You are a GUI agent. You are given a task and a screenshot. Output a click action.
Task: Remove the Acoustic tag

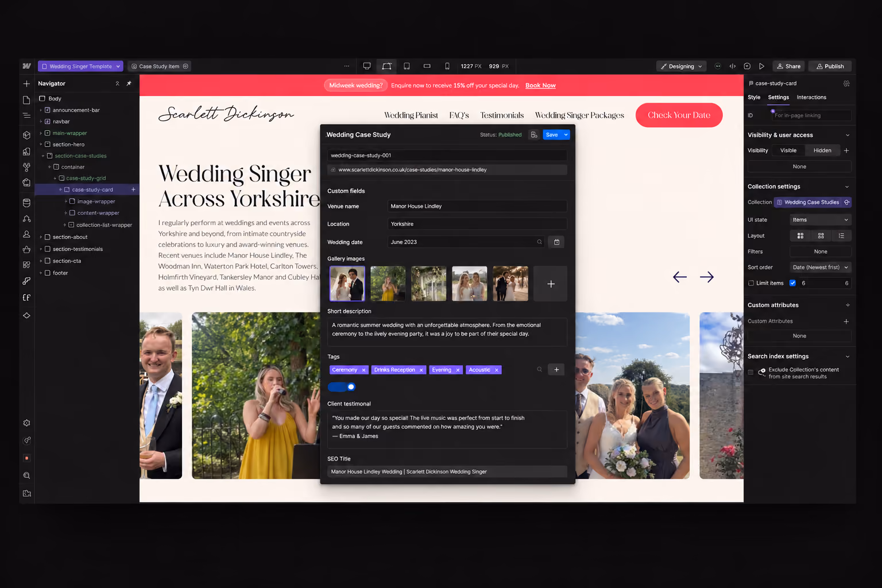pos(497,370)
